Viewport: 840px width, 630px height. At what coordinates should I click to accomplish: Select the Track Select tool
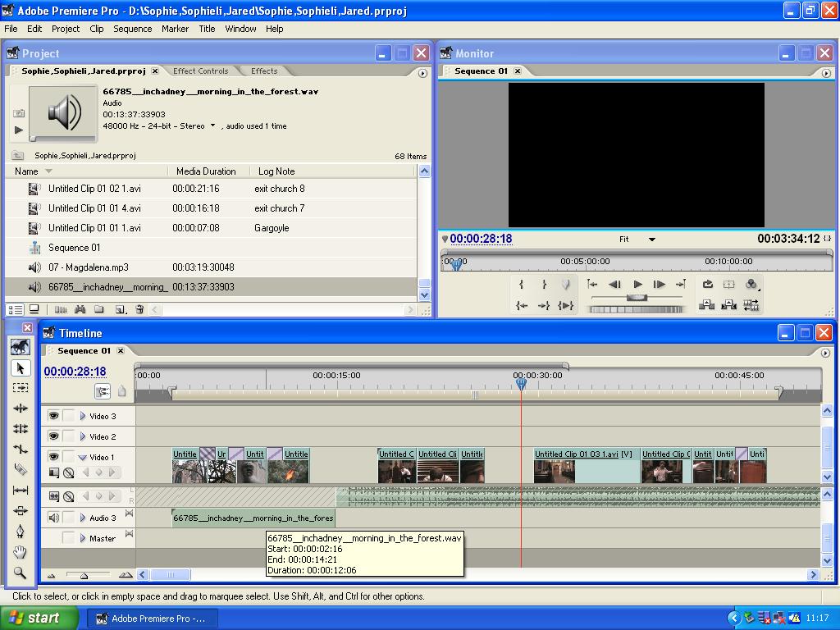point(21,387)
